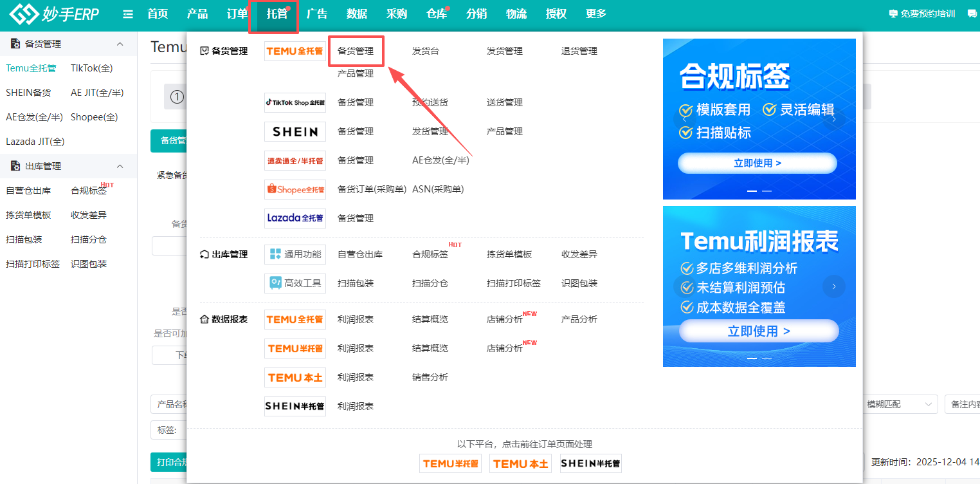The image size is (980, 484).
Task: Open the 数据 top menu
Action: pyautogui.click(x=357, y=14)
